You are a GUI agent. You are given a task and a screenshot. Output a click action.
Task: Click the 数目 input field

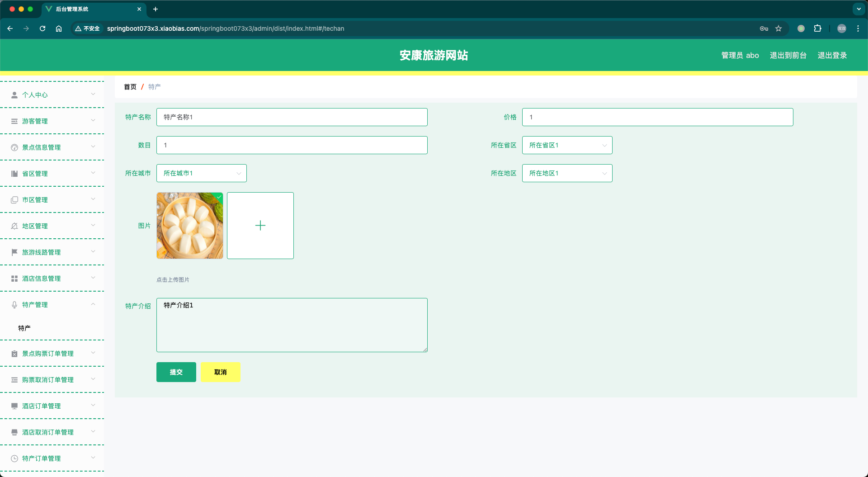[292, 145]
